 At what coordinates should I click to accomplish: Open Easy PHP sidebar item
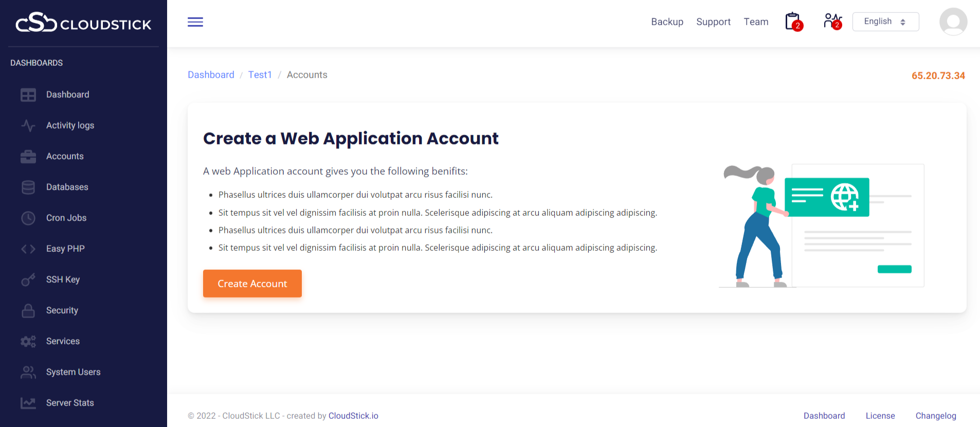pos(65,249)
